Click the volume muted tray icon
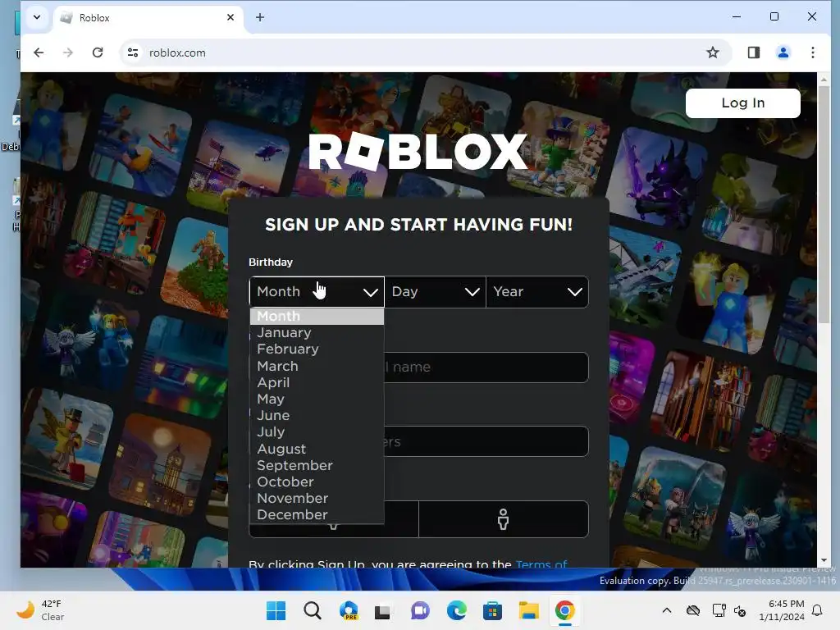The height and width of the screenshot is (630, 840). (x=741, y=610)
